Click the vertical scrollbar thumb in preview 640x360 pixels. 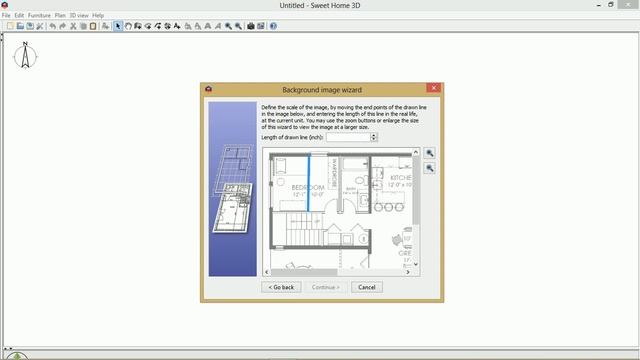[416, 190]
